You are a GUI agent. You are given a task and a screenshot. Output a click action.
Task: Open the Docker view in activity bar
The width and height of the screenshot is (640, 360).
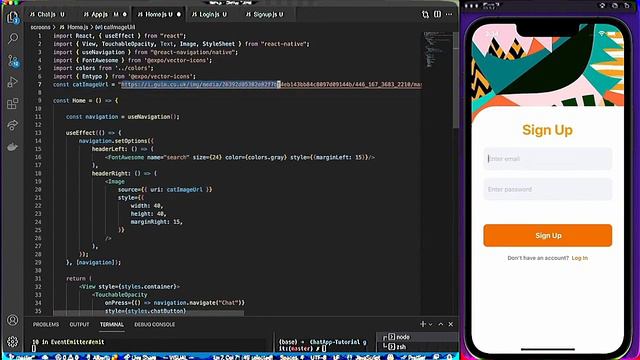13,147
